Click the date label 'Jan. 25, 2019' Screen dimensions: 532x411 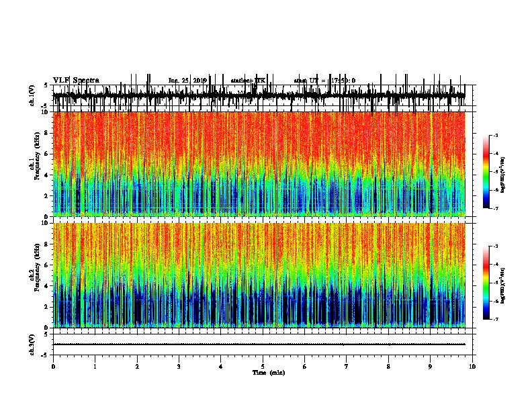click(187, 81)
